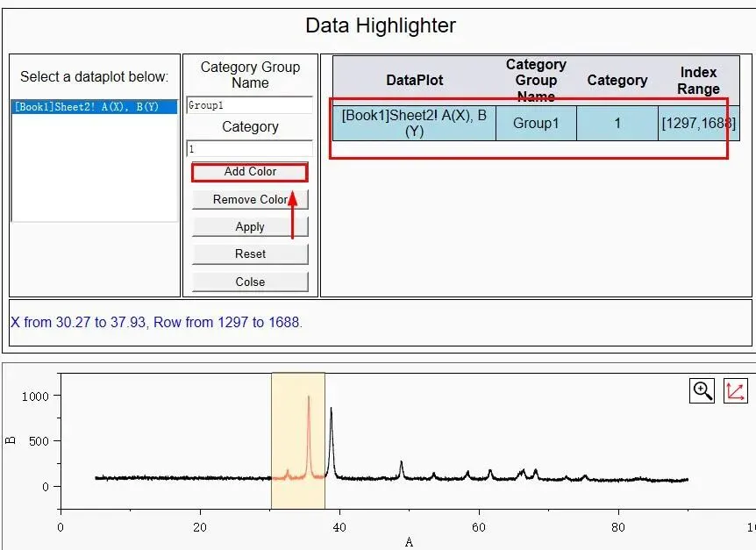Click the Reset button
Viewport: 756px width, 550px height.
(x=250, y=254)
